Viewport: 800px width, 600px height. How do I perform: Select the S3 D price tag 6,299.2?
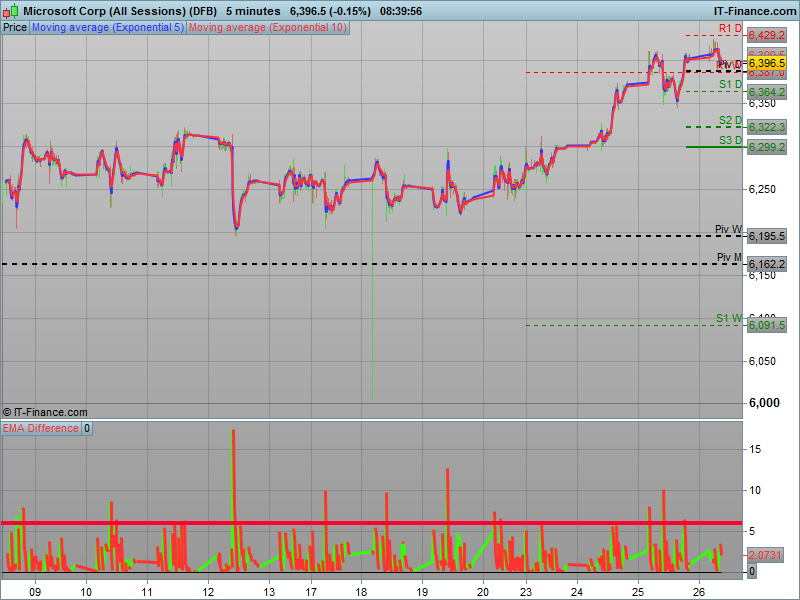pos(766,147)
